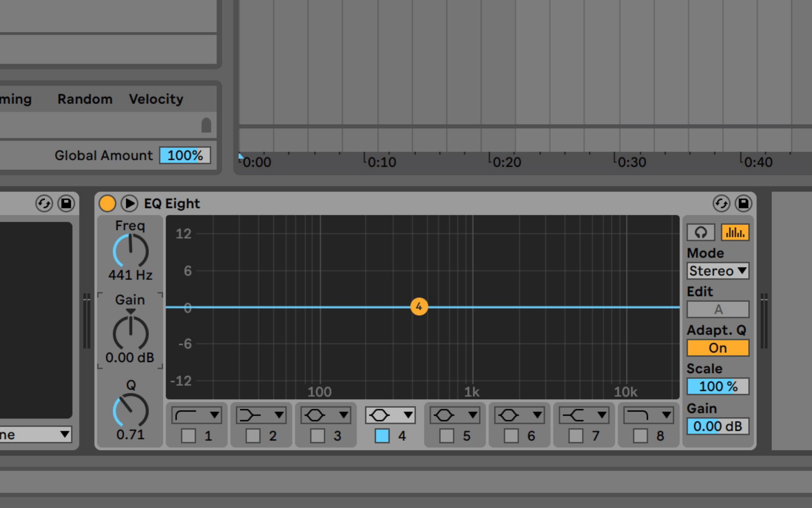Enable EQ band 5 checkbox
Image resolution: width=812 pixels, height=508 pixels.
point(447,436)
